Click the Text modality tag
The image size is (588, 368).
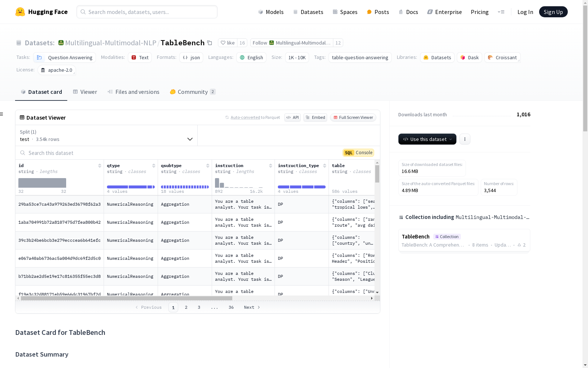140,57
